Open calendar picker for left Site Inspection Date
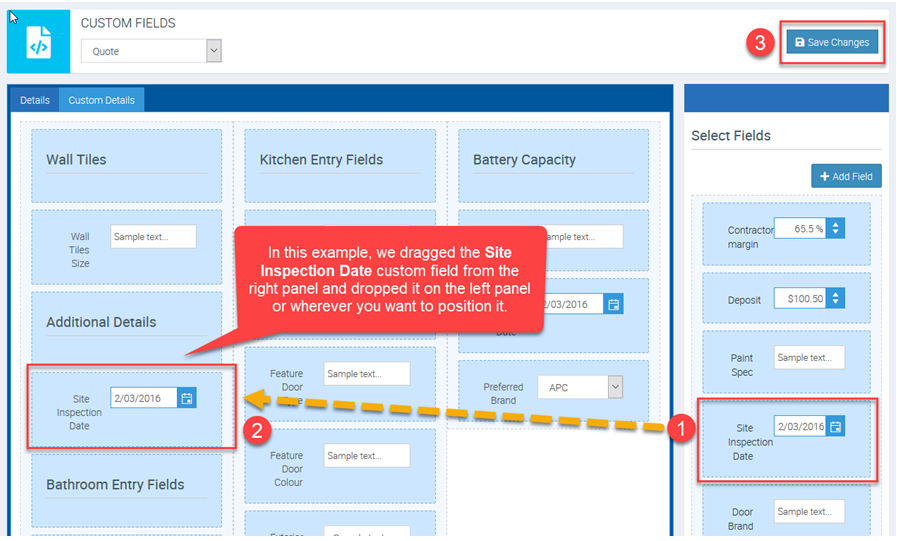The height and width of the screenshot is (541, 897). tap(187, 398)
